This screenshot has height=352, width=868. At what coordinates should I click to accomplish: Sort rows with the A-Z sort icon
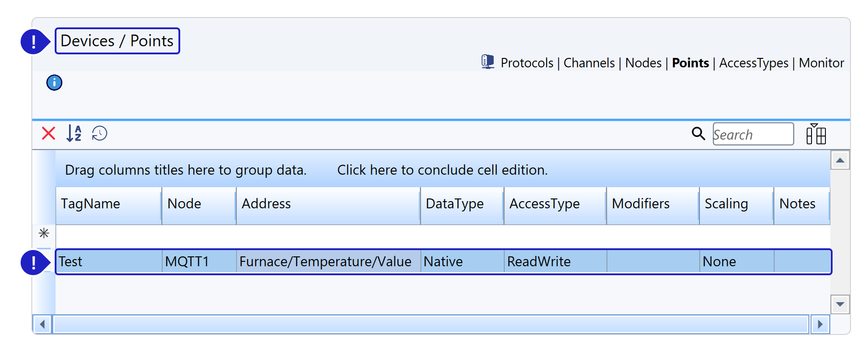(74, 133)
